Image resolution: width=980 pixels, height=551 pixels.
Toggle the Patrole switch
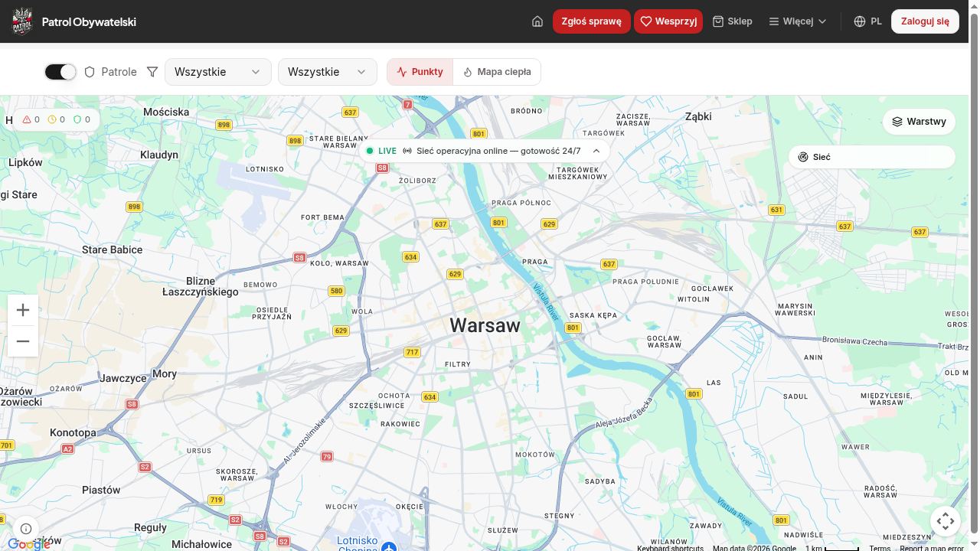(x=60, y=72)
